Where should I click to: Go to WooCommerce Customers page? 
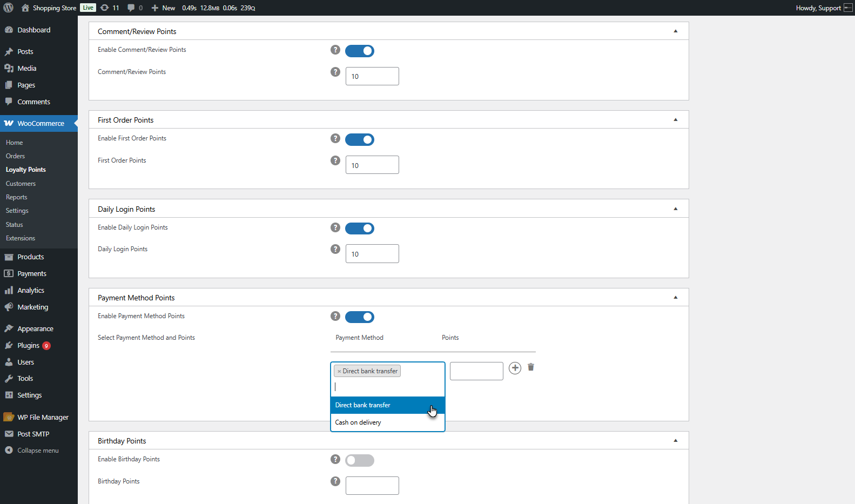point(21,184)
